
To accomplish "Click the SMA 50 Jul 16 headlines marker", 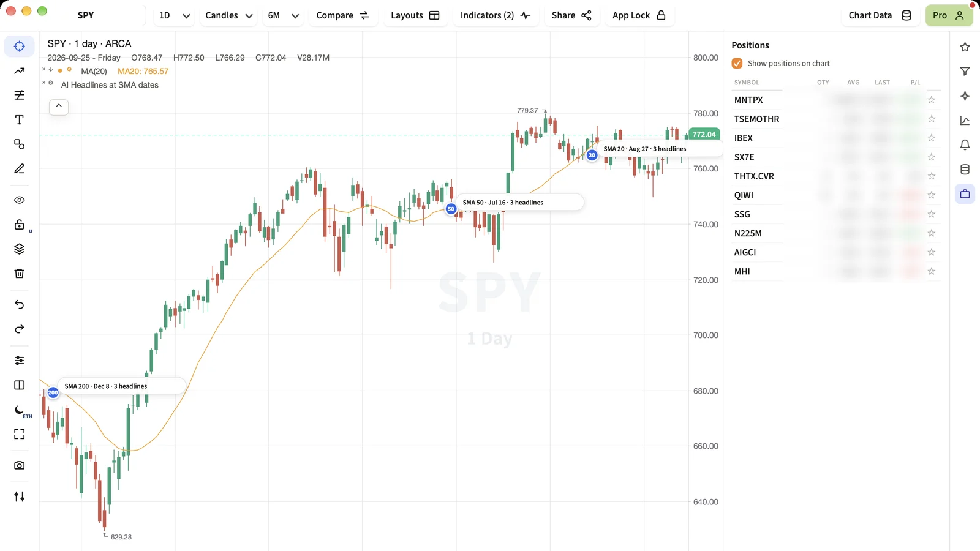I will 451,209.
